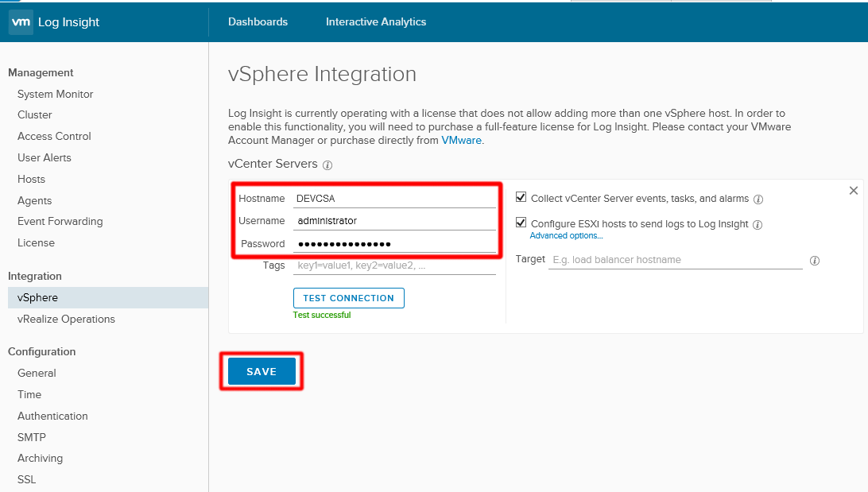Viewport: 868px width, 492px height.
Task: Click info icon beside Target field
Action: [815, 261]
